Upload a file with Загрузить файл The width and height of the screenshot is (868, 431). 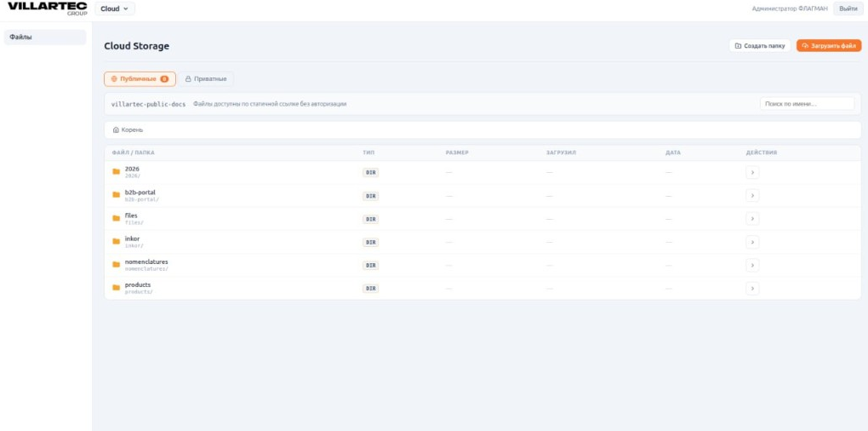pos(829,46)
